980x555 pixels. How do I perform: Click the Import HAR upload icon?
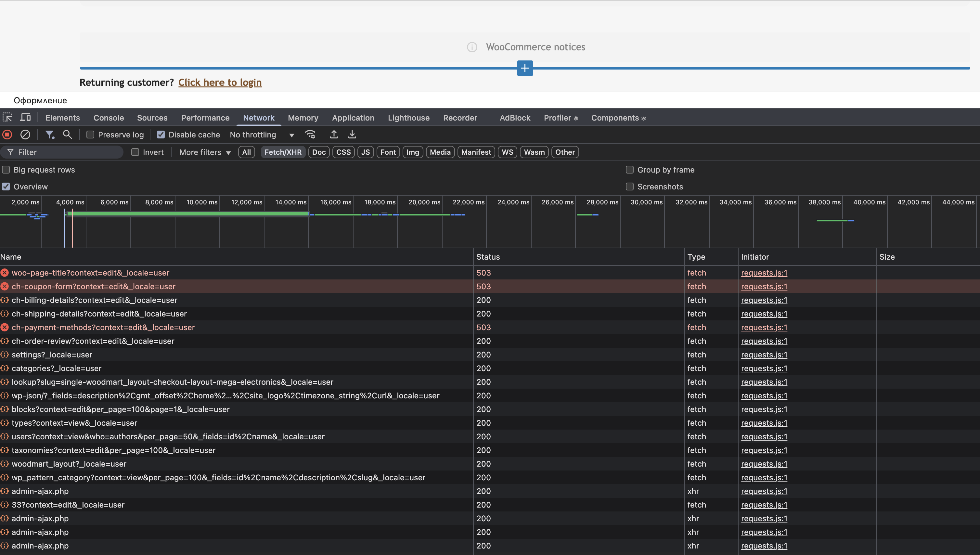pos(334,135)
